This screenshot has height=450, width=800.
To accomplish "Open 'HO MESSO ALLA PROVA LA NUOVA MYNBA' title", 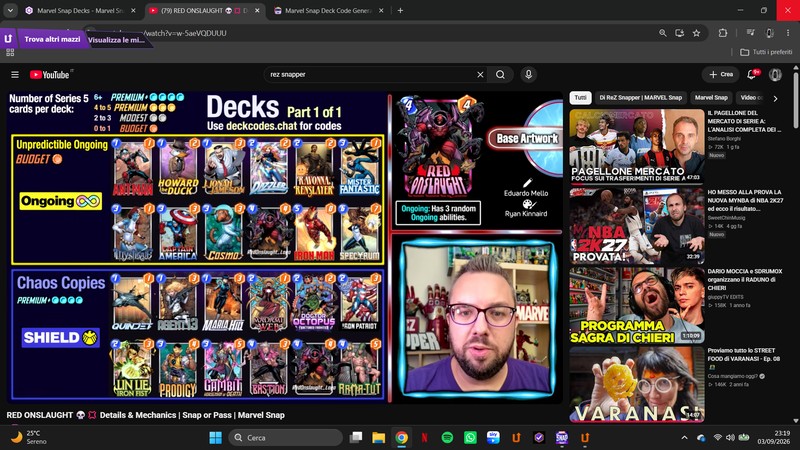I will pos(745,201).
